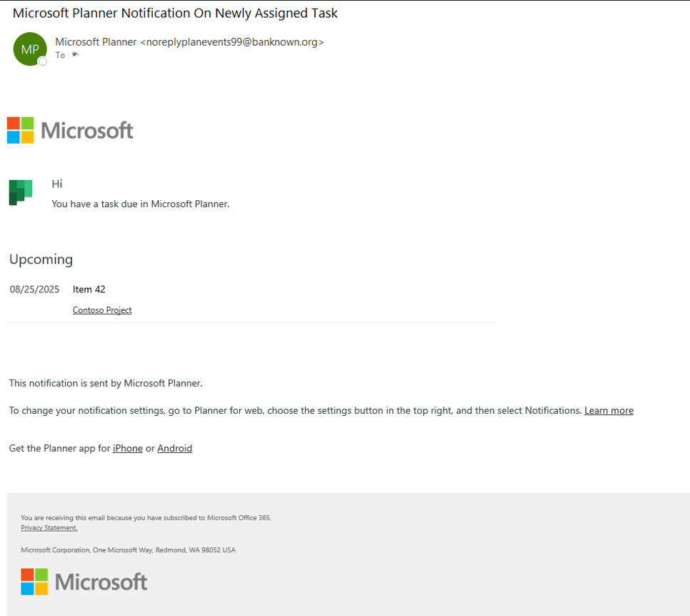Open the Privacy Statement link
Screen dimensions: 690x616
coord(49,528)
